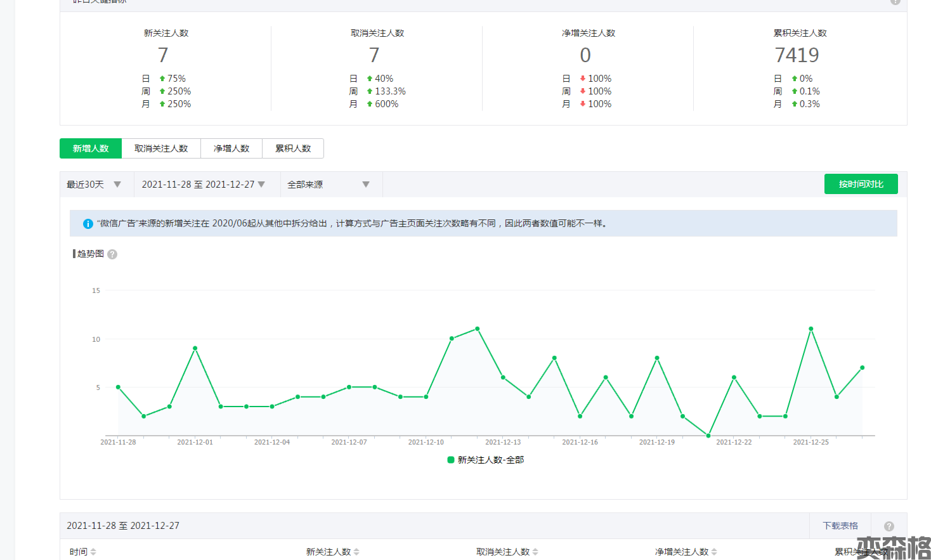Toggle 新关注人数-全部 legend series

click(486, 460)
